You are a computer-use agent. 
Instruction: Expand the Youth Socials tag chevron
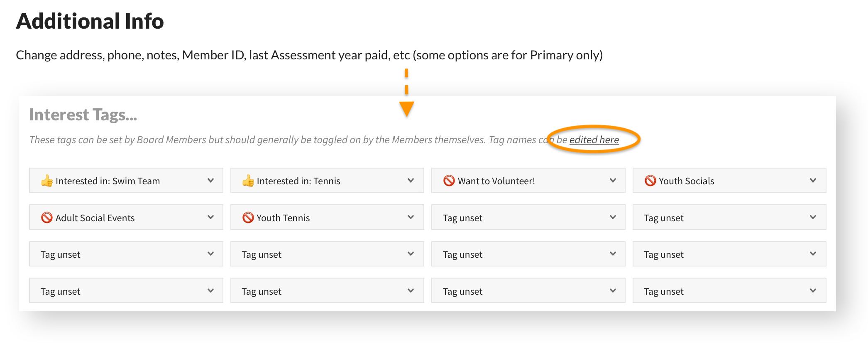pyautogui.click(x=813, y=181)
